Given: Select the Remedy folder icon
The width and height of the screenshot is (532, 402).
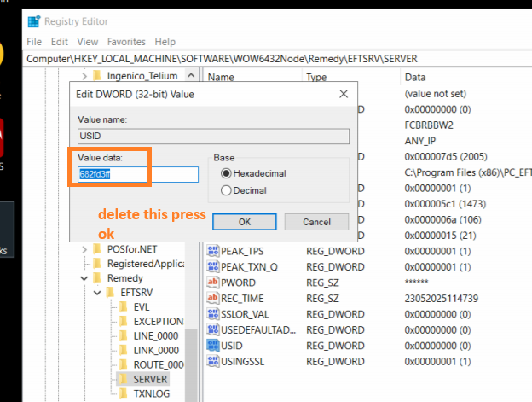Looking at the screenshot, I should coord(96,277).
